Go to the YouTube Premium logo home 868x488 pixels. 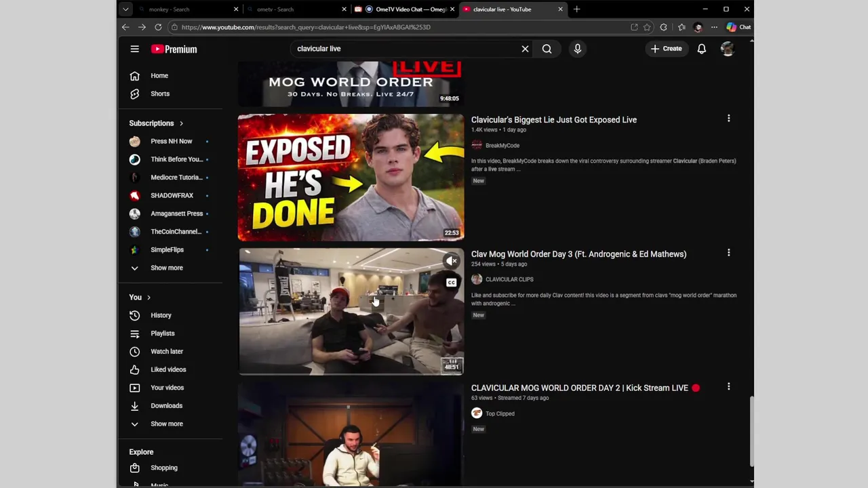(174, 49)
